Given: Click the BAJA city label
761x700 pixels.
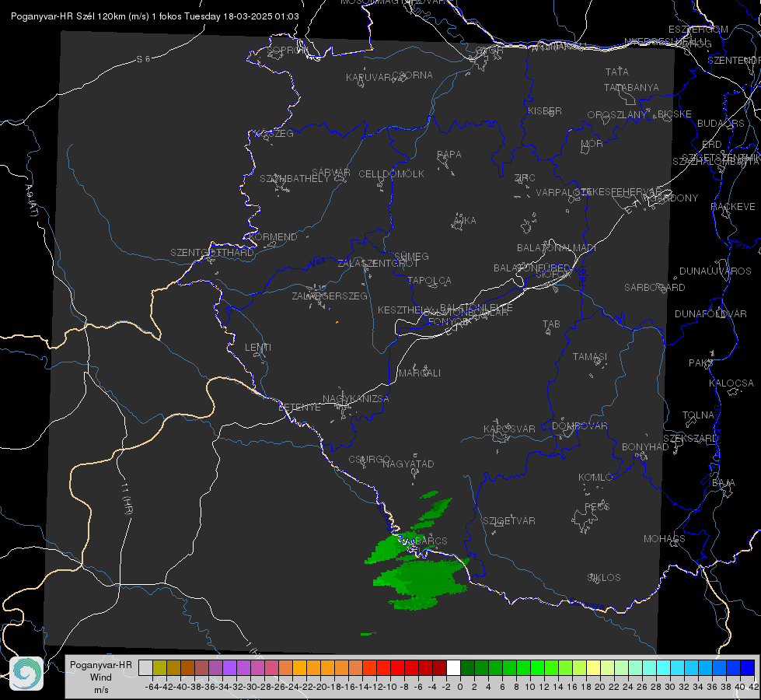Looking at the screenshot, I should pyautogui.click(x=724, y=482).
